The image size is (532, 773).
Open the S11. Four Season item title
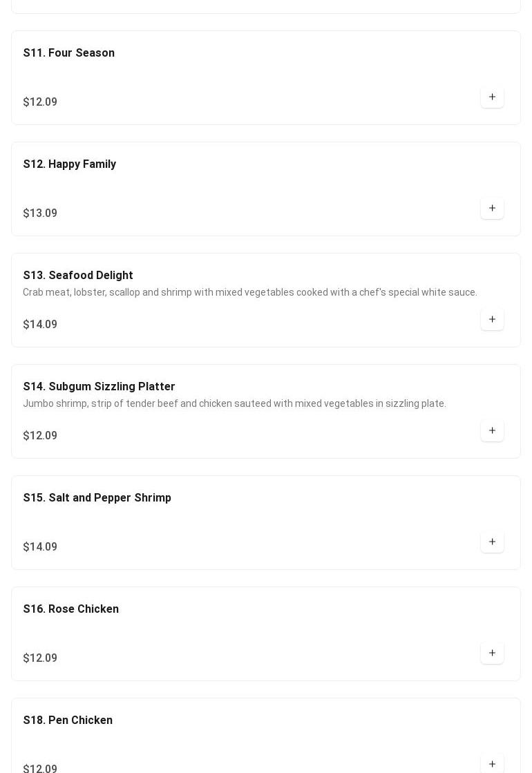pyautogui.click(x=69, y=53)
